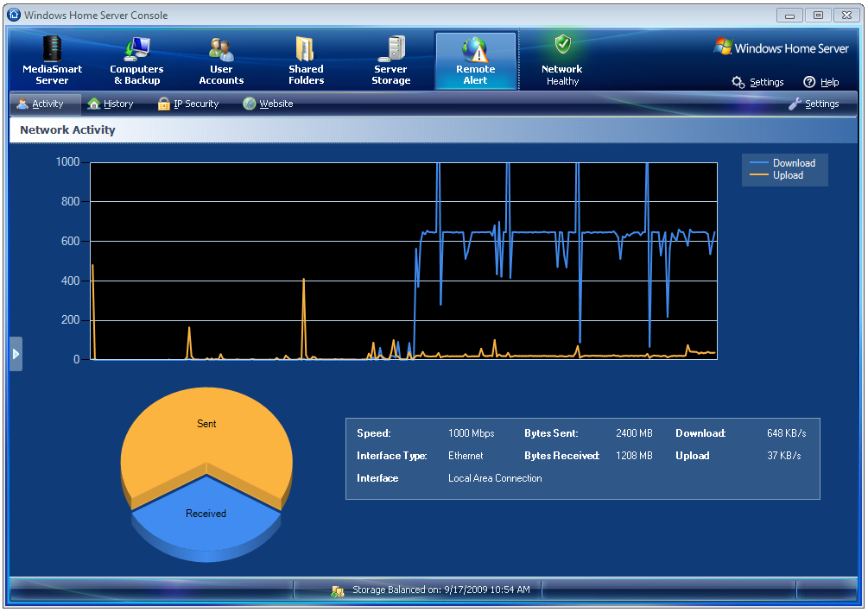Click the 'Interface Type:' label
Viewport: 868px width, 612px height.
(391, 456)
